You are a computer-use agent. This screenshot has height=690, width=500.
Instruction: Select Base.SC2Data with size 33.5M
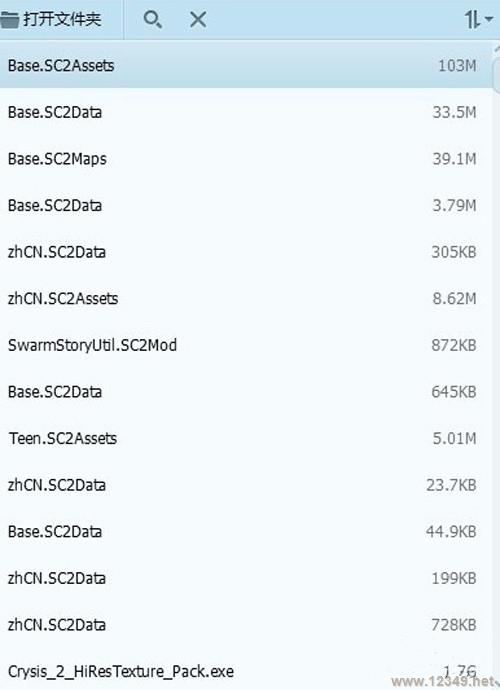(246, 112)
